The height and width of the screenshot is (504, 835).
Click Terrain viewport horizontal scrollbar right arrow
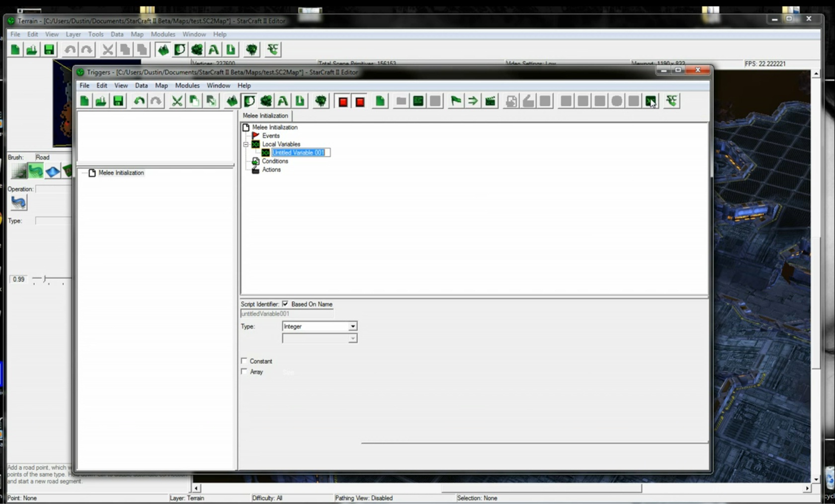point(807,489)
